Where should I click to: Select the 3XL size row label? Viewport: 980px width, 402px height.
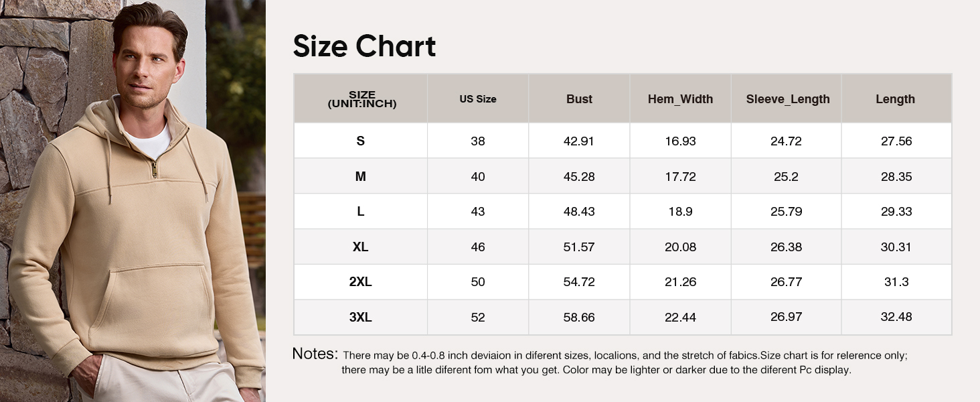tap(361, 317)
